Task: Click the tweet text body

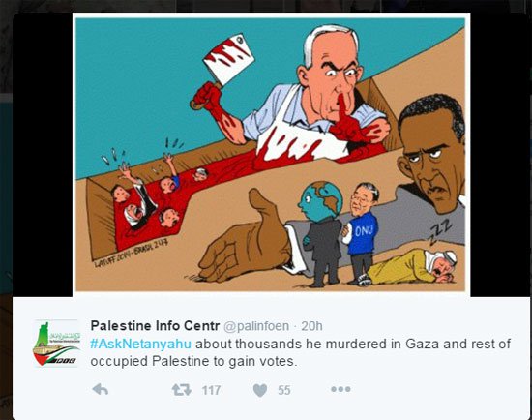Action: [300, 352]
